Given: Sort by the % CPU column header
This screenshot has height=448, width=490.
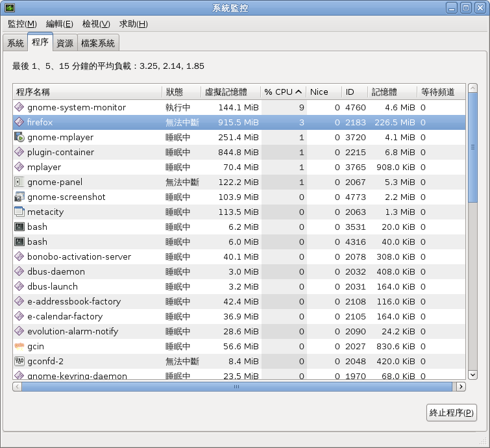Looking at the screenshot, I should pyautogui.click(x=283, y=92).
